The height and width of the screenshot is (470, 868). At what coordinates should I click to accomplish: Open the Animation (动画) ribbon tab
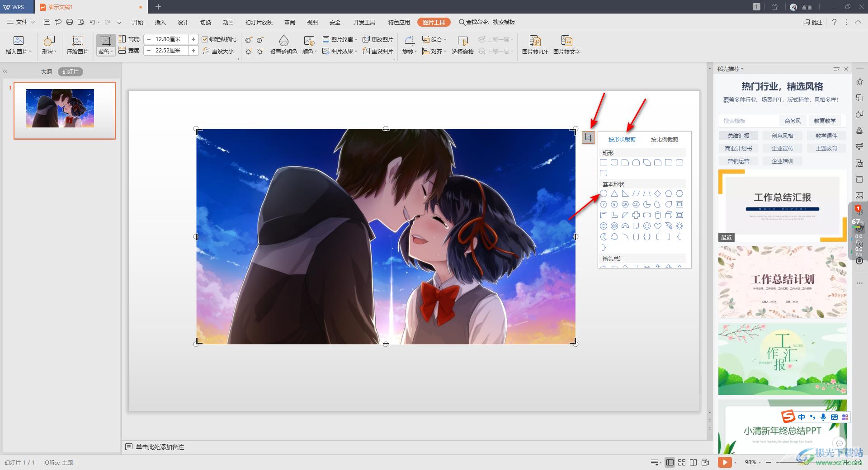point(228,22)
